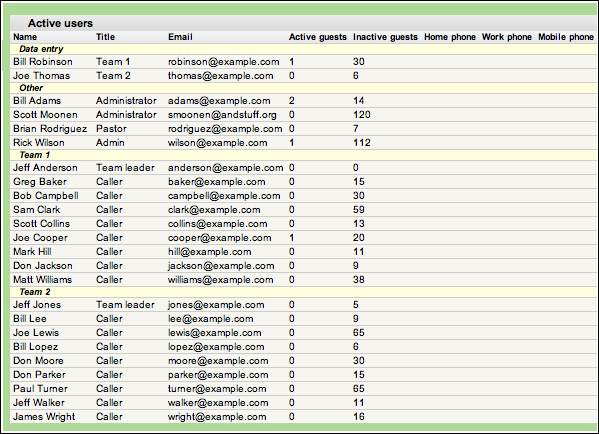Open user Scott Moonen
The image size is (599, 434).
click(45, 115)
